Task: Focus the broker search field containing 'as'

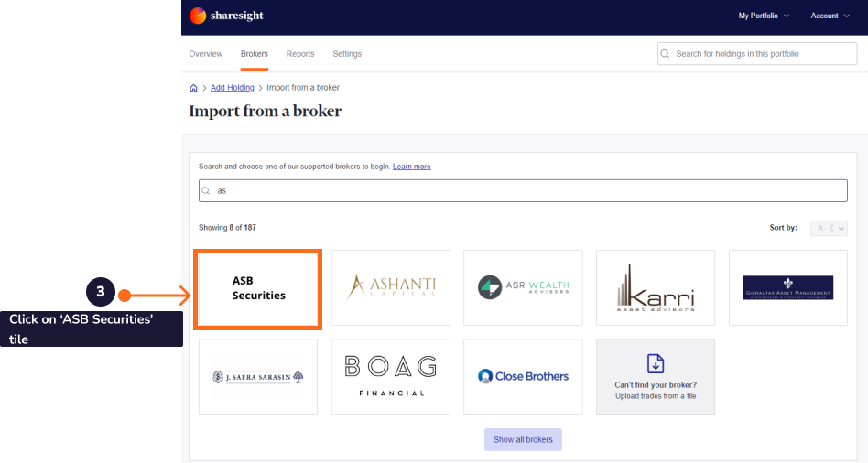Action: (523, 191)
